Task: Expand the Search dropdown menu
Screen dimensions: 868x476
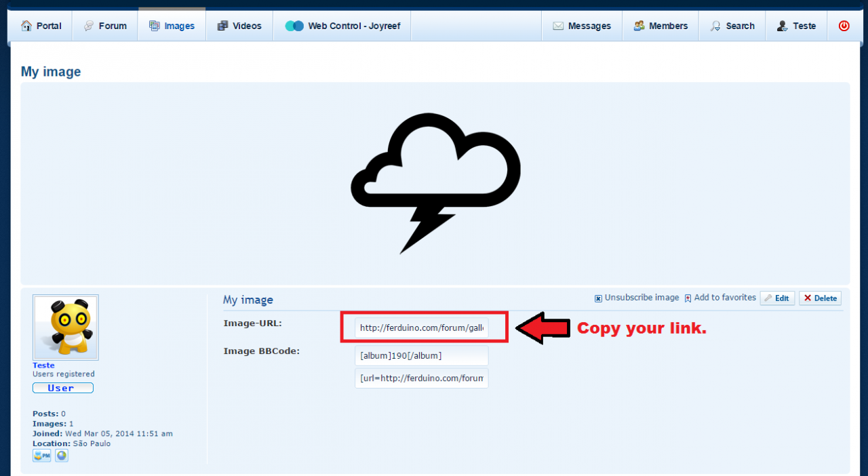Action: pos(732,26)
